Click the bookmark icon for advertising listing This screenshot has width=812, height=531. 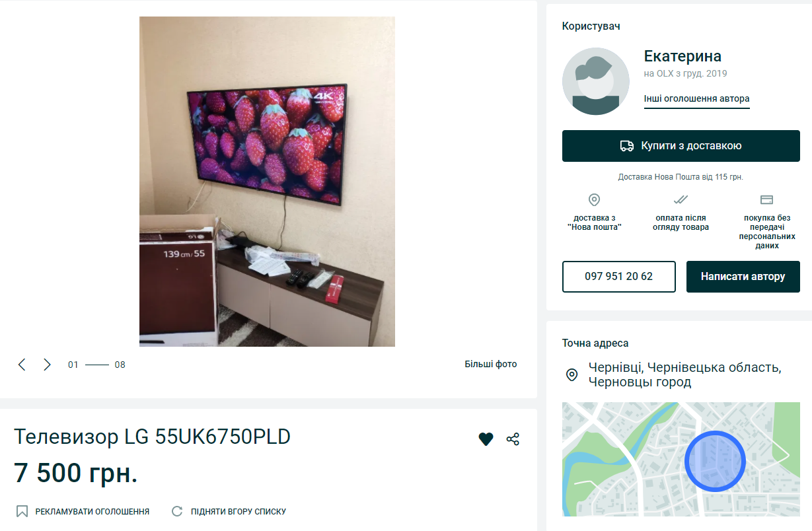coord(22,511)
